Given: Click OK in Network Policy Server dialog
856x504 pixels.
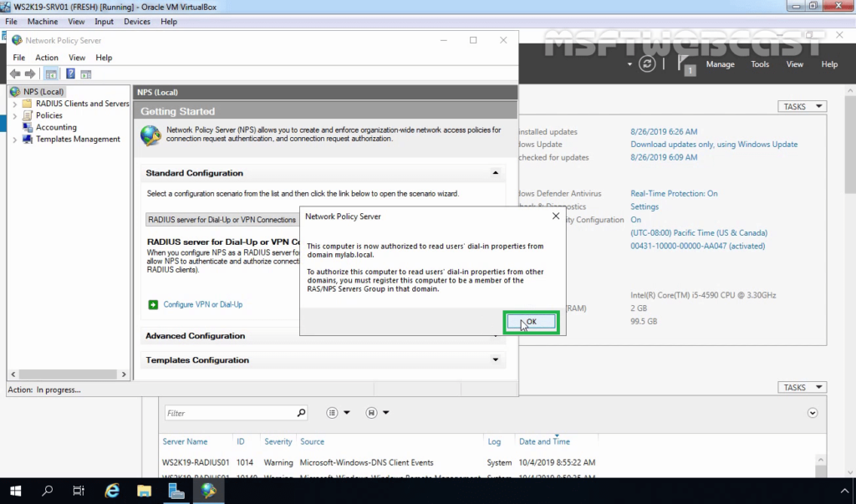Looking at the screenshot, I should point(531,322).
